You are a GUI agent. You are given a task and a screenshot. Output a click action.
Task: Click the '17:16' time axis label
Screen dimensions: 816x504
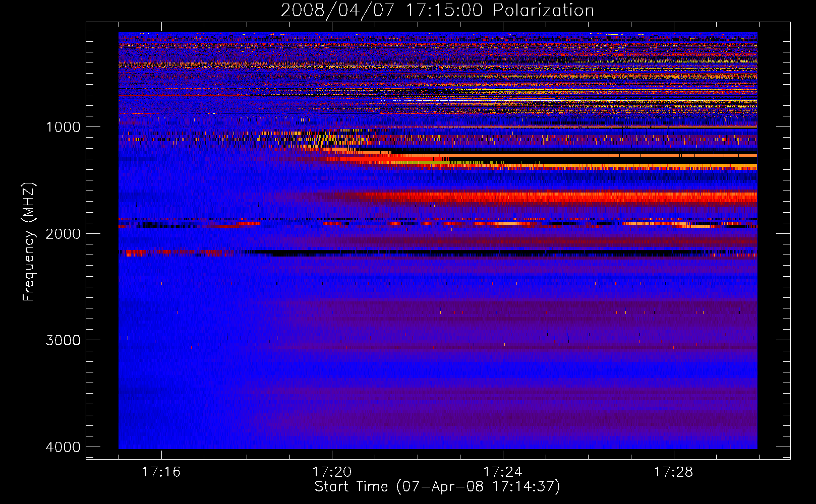coord(161,472)
